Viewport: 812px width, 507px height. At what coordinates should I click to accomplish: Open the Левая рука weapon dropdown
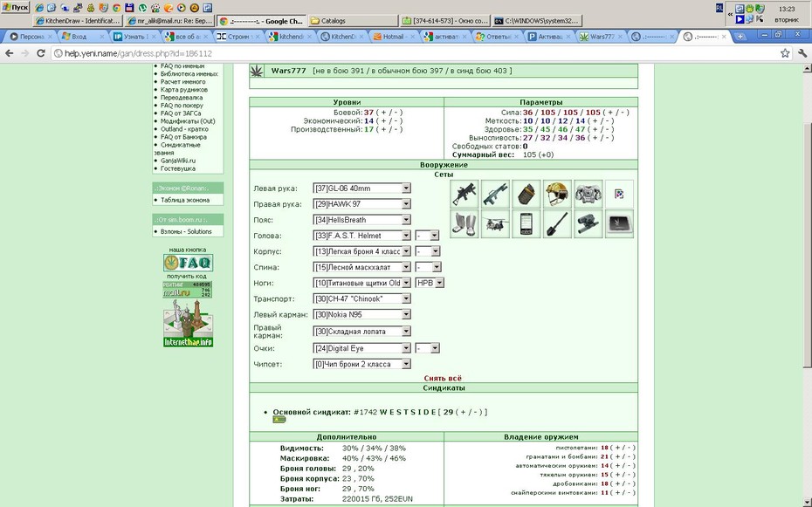362,188
